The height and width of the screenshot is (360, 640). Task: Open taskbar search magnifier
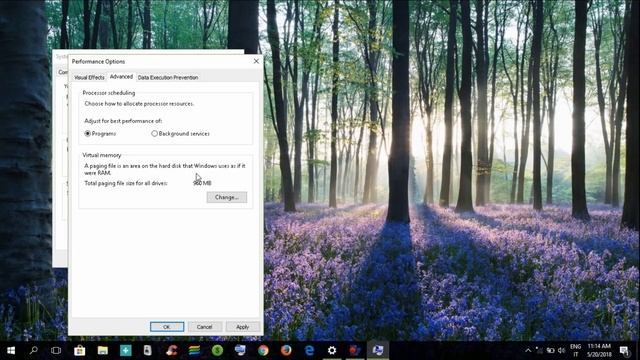(34, 350)
